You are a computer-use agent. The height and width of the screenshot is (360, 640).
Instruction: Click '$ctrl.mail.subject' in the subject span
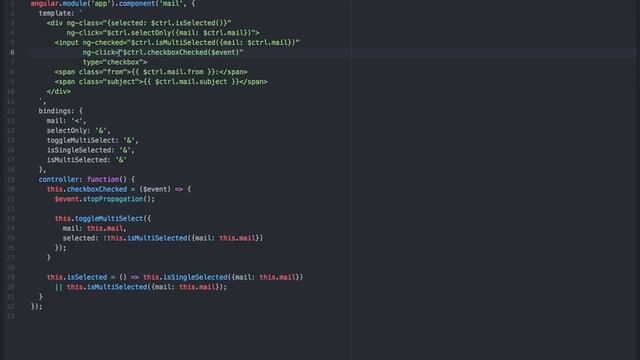(x=191, y=82)
